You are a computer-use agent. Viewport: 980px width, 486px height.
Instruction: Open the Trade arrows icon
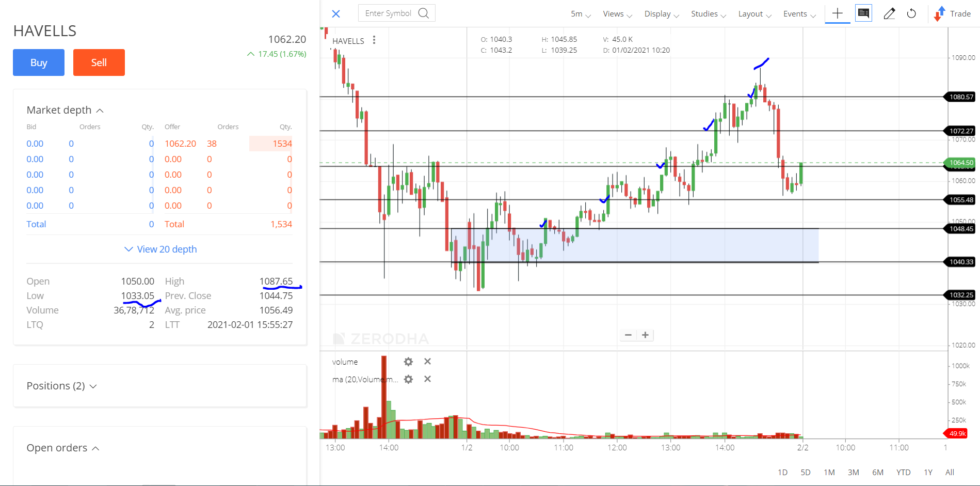click(x=939, y=14)
